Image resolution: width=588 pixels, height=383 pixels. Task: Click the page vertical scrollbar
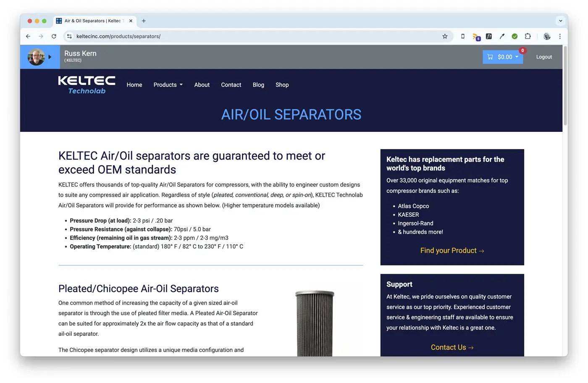[565, 86]
